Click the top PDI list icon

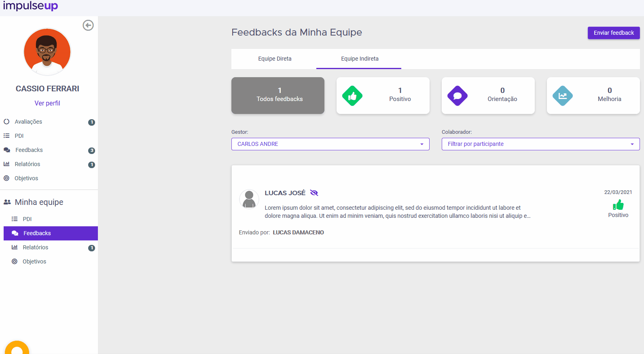tap(6, 136)
